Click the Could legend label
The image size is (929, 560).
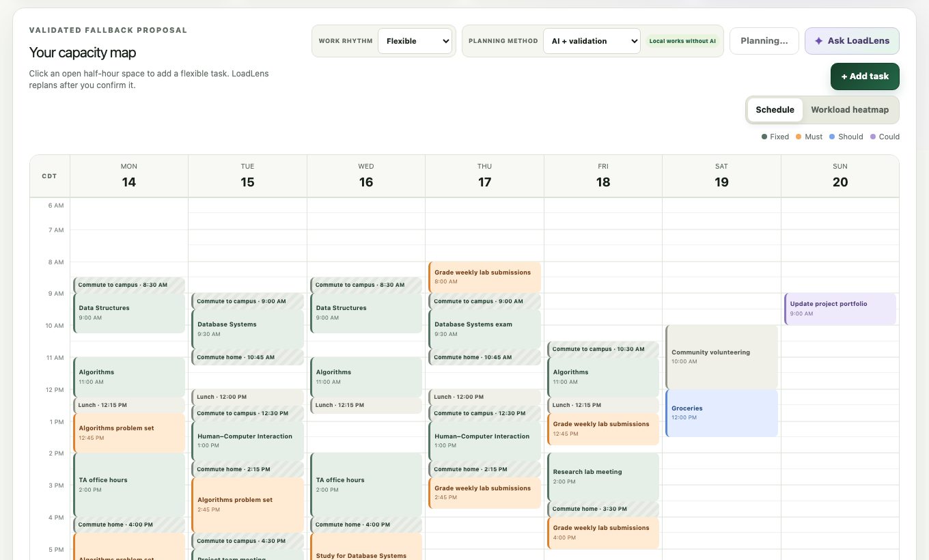coord(885,137)
